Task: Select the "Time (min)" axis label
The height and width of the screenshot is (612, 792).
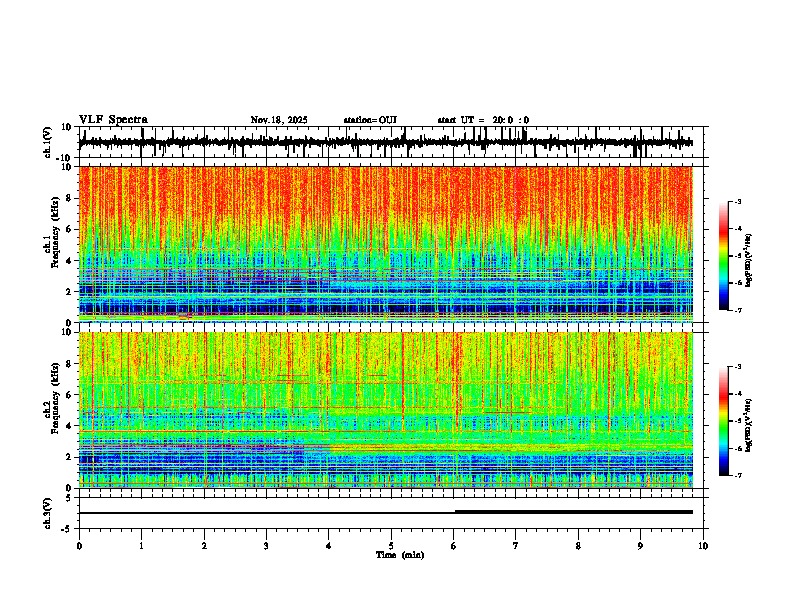Action: pos(400,555)
